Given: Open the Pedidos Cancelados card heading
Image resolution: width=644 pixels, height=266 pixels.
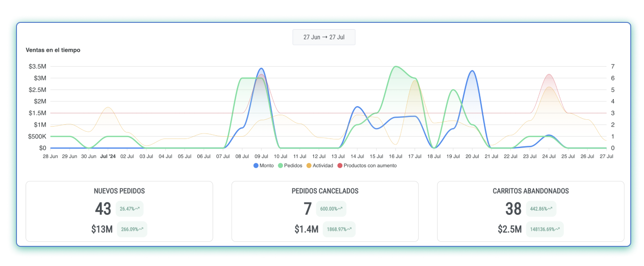Looking at the screenshot, I should 325,191.
